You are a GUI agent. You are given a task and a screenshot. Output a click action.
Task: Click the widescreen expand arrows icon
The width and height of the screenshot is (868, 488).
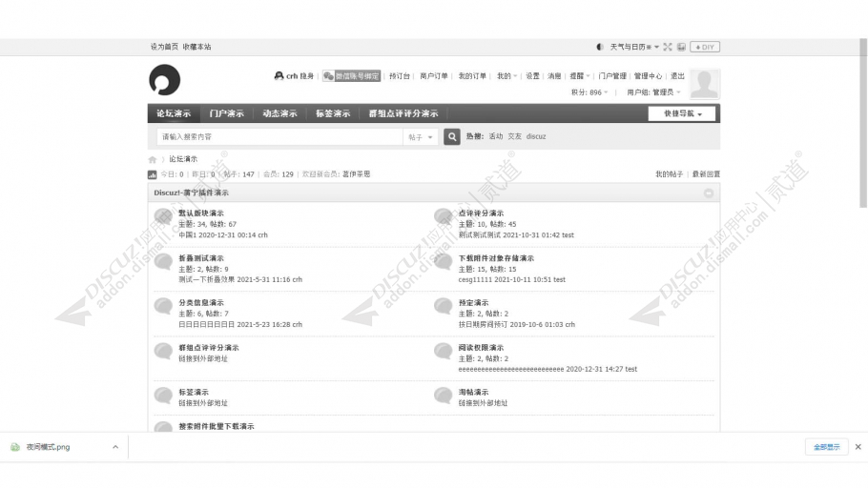[x=668, y=47]
